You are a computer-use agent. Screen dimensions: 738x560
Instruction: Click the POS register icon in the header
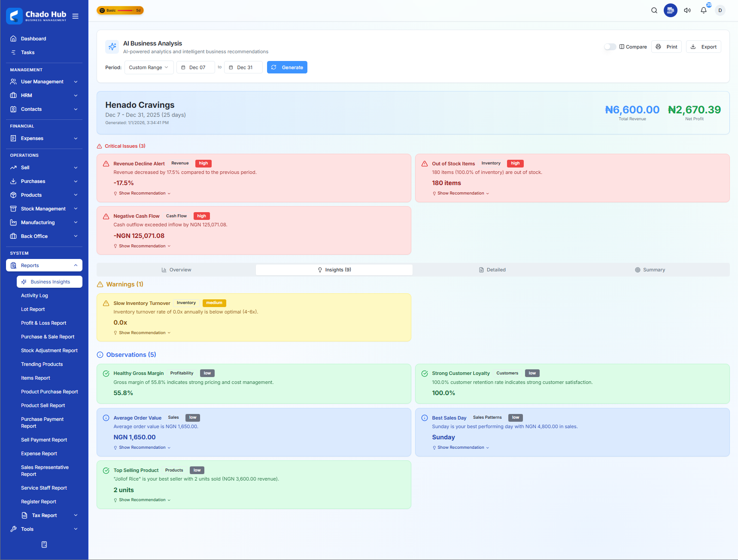pos(670,10)
